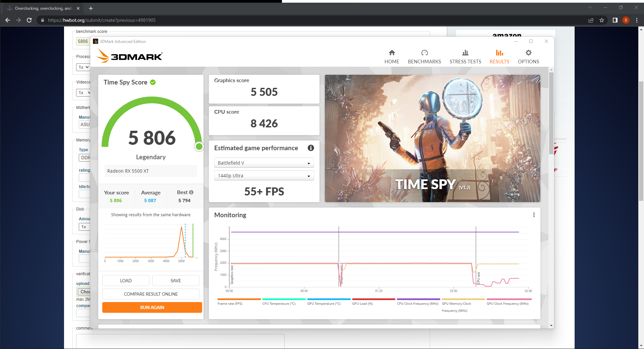Maximize the 3DMark window

click(531, 41)
